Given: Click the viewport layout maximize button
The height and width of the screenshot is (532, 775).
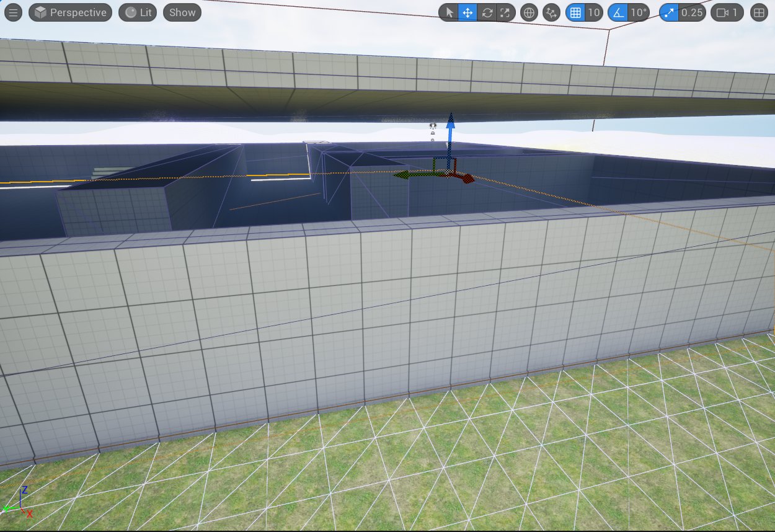Looking at the screenshot, I should click(759, 12).
